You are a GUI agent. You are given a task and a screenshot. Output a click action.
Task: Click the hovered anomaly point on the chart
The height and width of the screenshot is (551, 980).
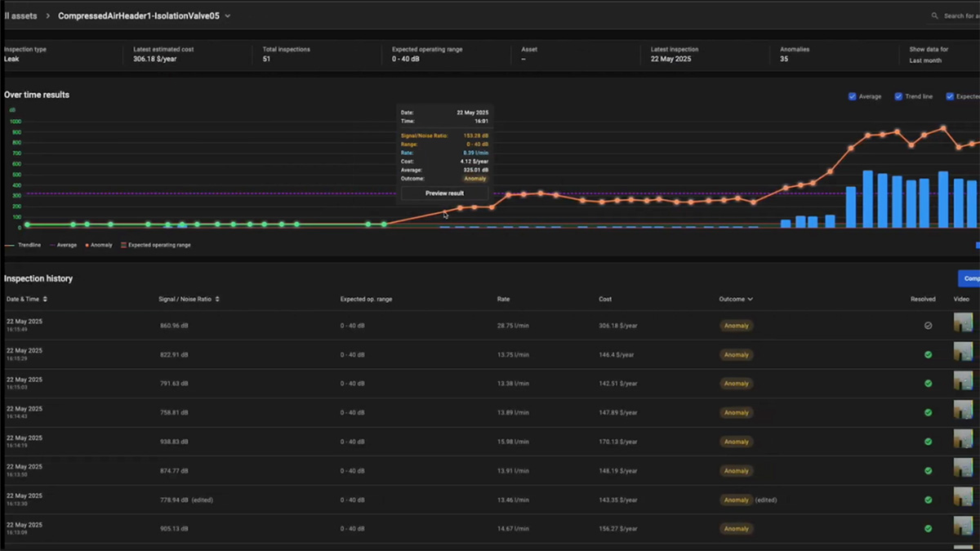coord(445,211)
